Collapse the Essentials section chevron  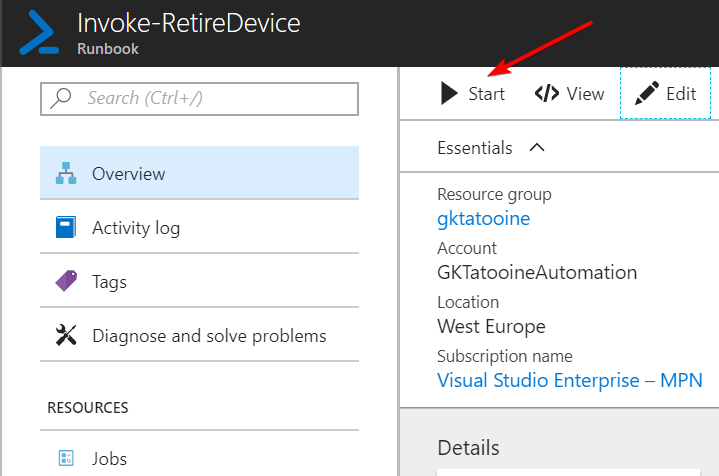click(537, 148)
